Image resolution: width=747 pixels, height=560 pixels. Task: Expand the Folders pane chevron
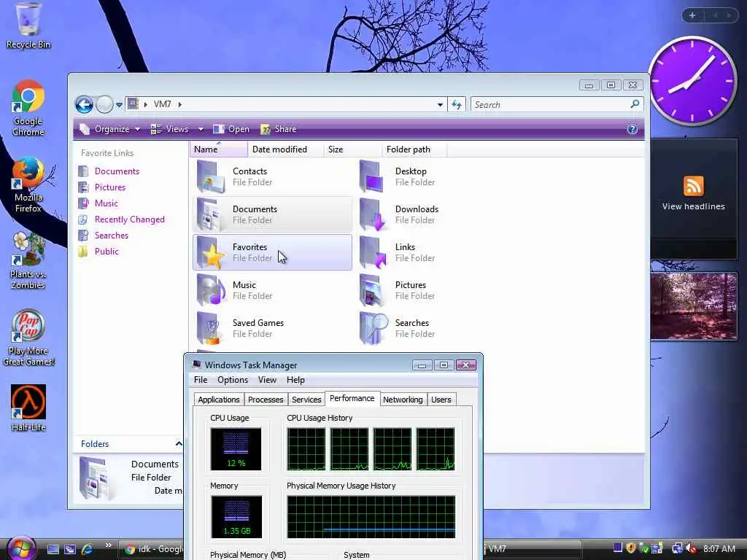[x=179, y=444]
